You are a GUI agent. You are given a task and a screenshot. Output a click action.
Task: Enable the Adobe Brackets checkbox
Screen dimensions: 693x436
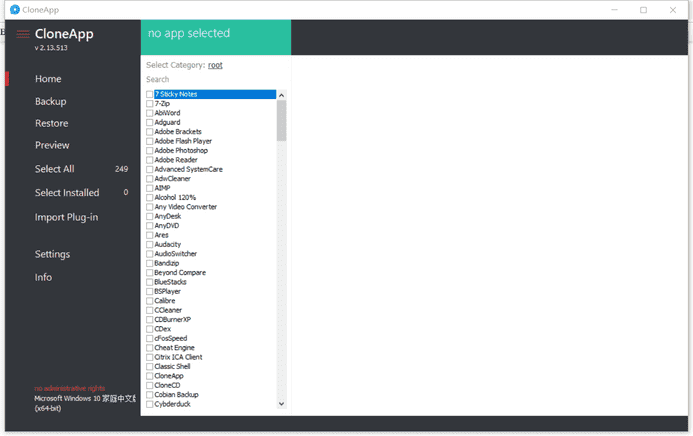tap(149, 132)
